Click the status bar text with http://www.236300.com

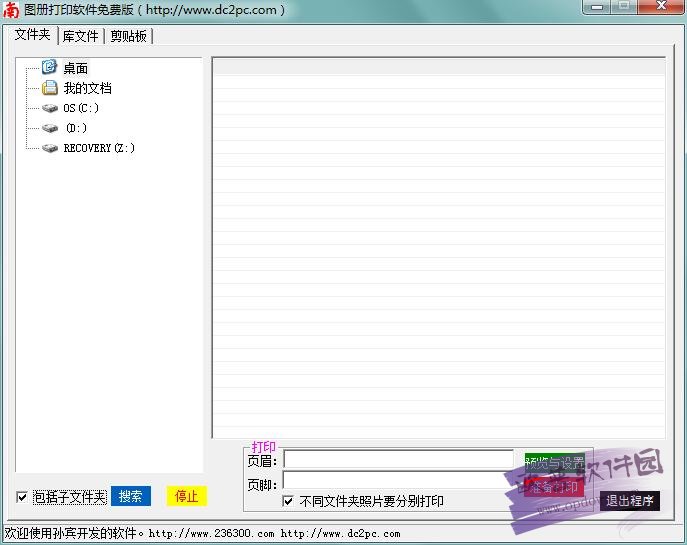pos(212,534)
